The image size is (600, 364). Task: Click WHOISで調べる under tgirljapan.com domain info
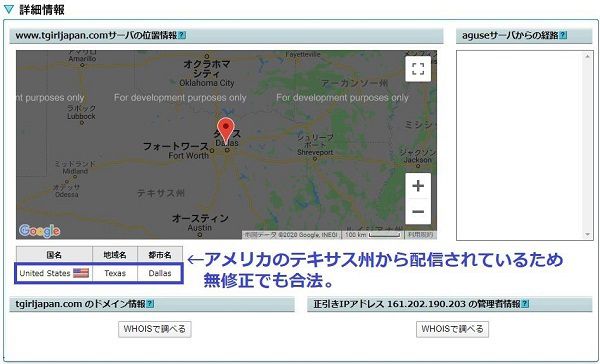(155, 329)
